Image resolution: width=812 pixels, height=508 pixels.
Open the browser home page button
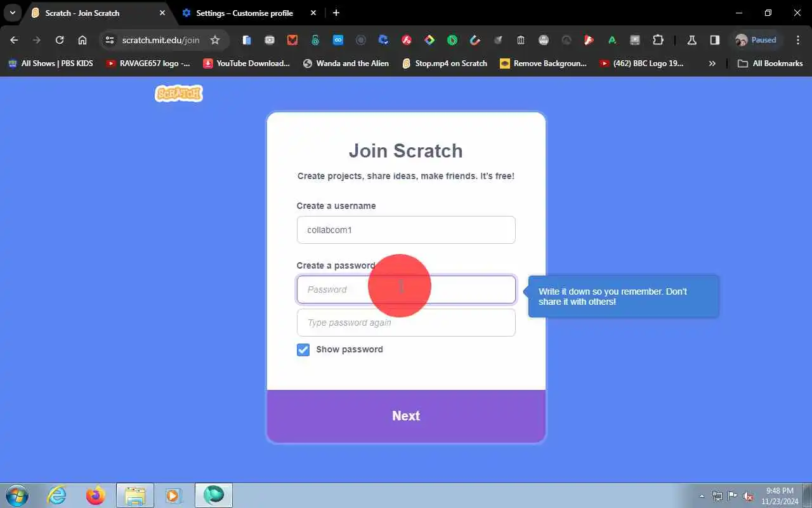(82, 40)
